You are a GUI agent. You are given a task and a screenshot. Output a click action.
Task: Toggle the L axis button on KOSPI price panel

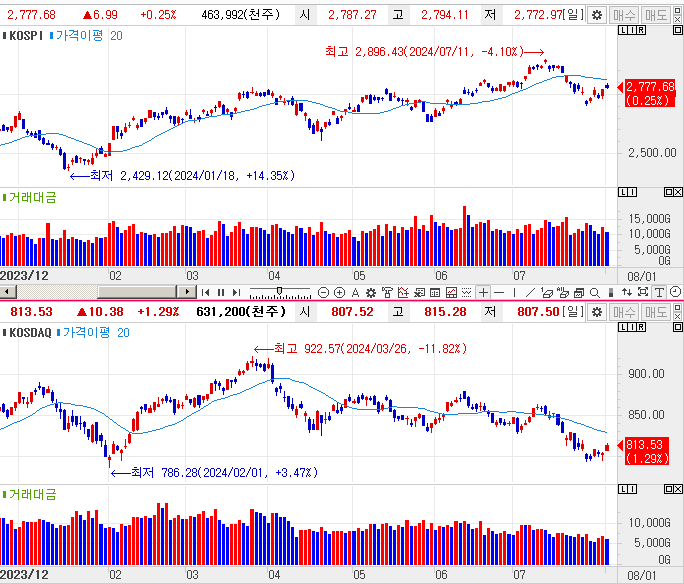pyautogui.click(x=623, y=30)
